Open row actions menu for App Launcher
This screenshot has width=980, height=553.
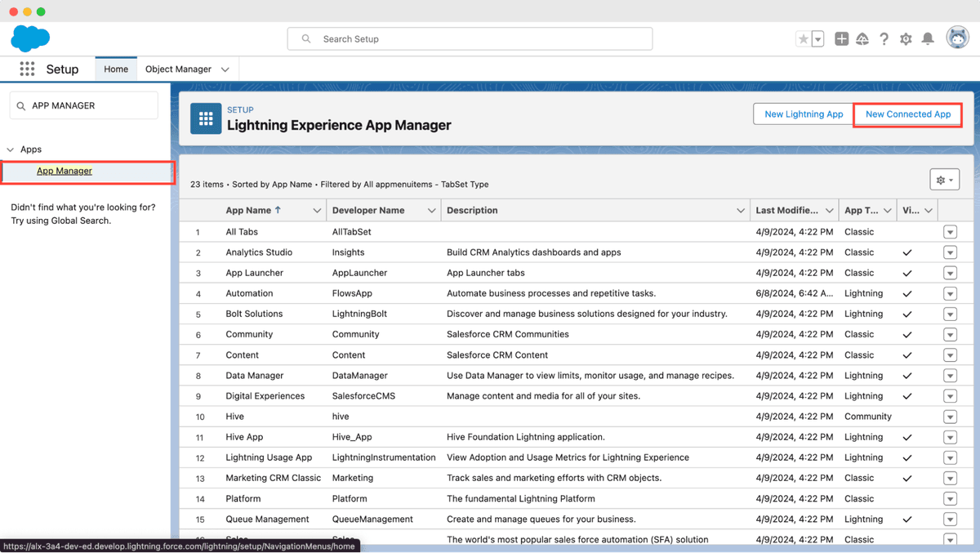[x=950, y=273]
